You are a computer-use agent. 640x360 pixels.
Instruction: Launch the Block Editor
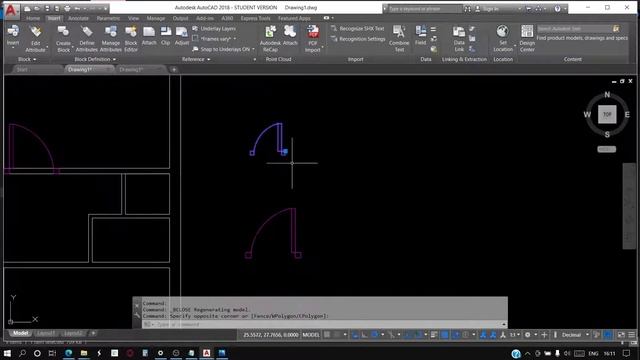click(131, 39)
